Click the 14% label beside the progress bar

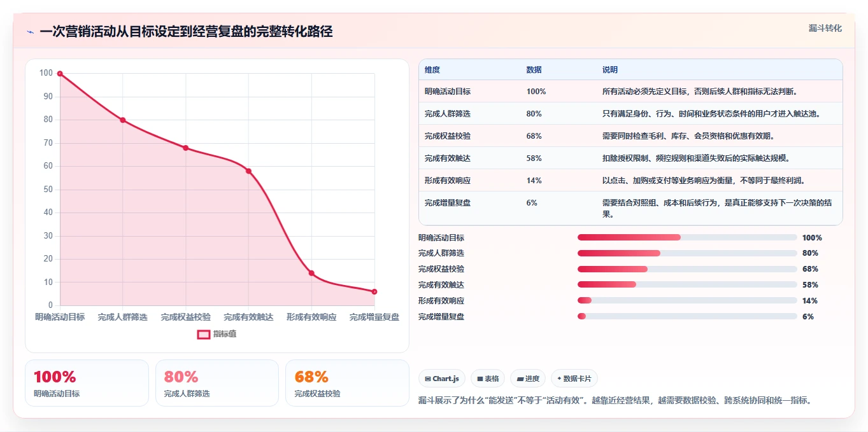click(810, 301)
